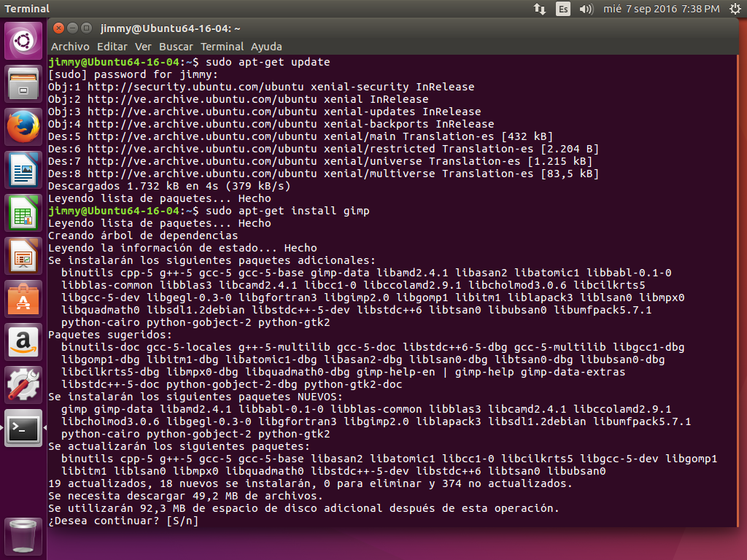747x560 pixels.
Task: Click the Terminal launcher icon
Action: tap(23, 428)
